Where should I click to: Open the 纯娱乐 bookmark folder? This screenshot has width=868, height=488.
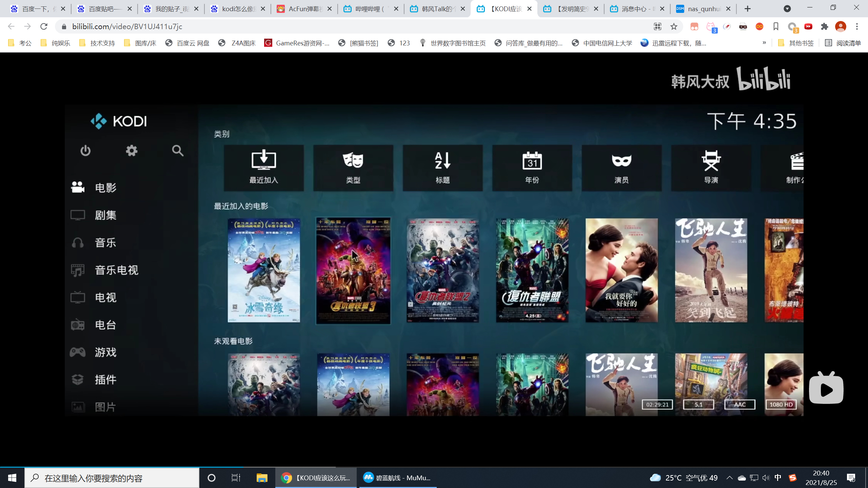(55, 43)
